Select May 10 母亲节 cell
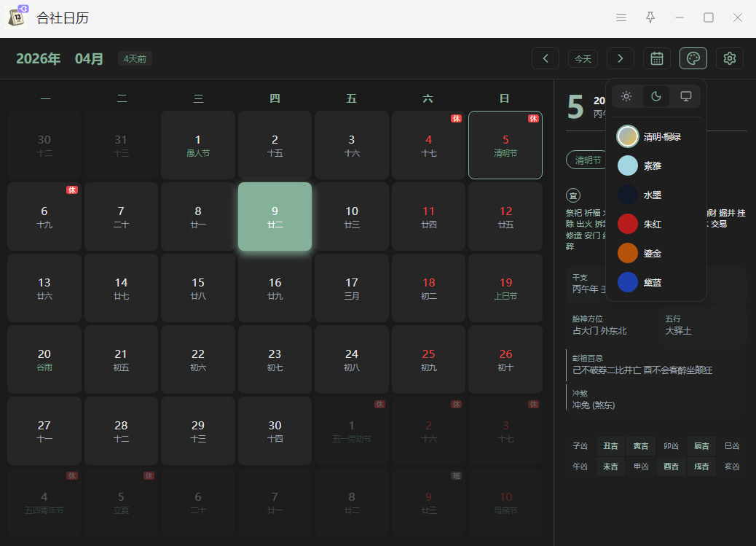 tap(505, 502)
